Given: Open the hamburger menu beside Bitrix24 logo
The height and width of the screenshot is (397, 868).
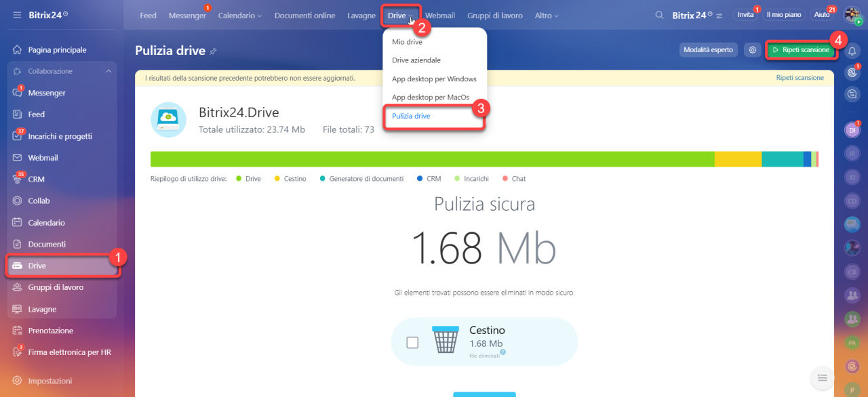Looking at the screenshot, I should point(17,15).
